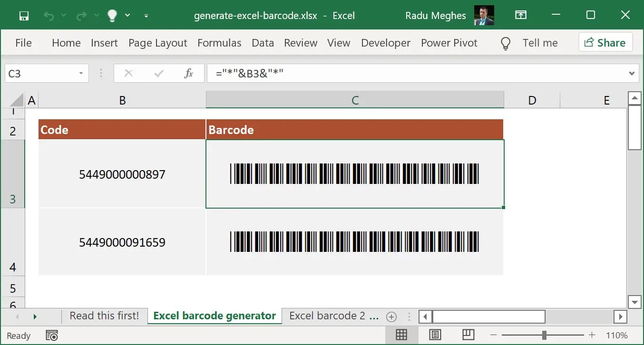
Task: Select cell B3 containing 5449000000897
Action: (x=122, y=174)
